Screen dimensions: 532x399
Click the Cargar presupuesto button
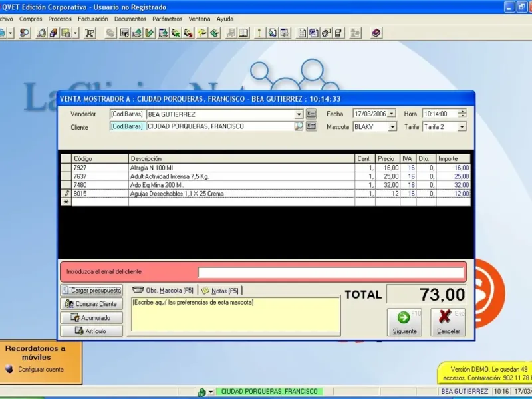92,291
